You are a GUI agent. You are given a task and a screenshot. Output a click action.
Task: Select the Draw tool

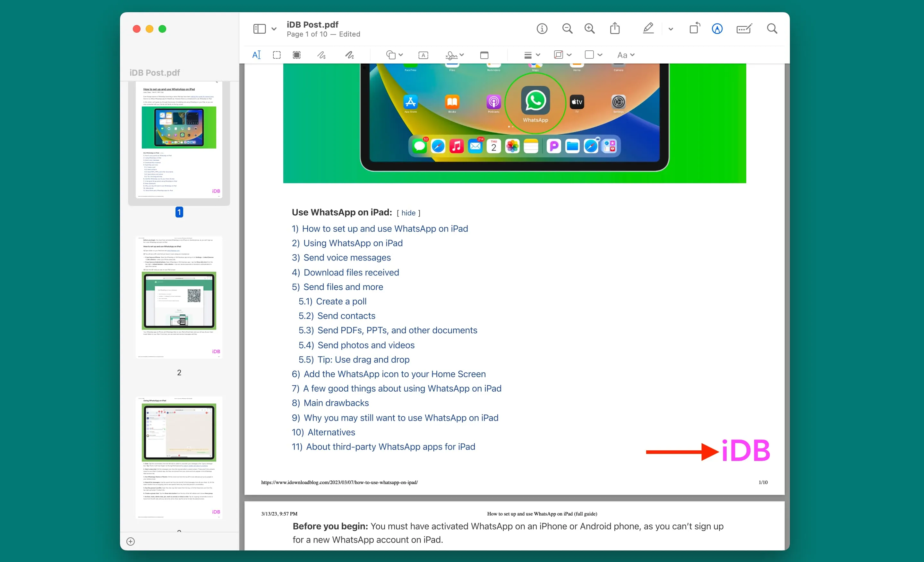pyautogui.click(x=349, y=55)
